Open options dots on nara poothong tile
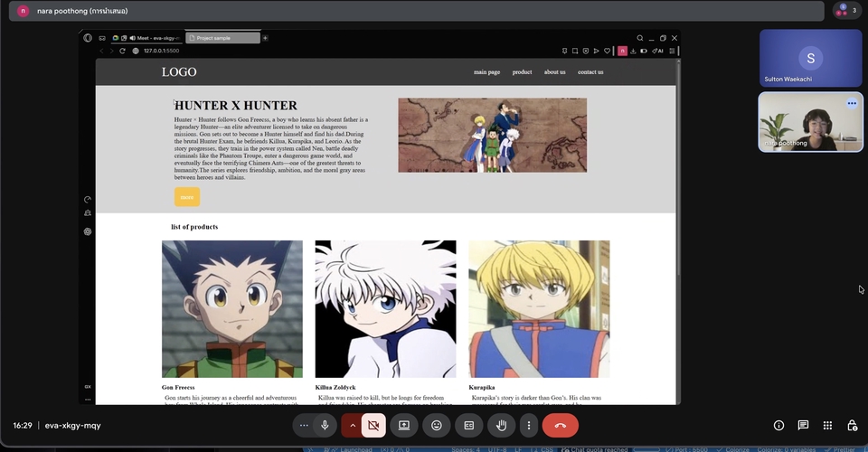 click(852, 103)
